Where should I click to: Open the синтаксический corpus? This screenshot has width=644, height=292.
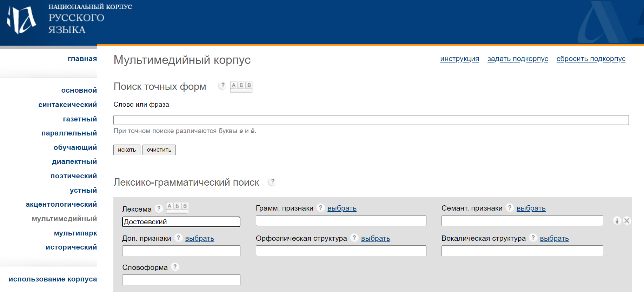(x=67, y=105)
